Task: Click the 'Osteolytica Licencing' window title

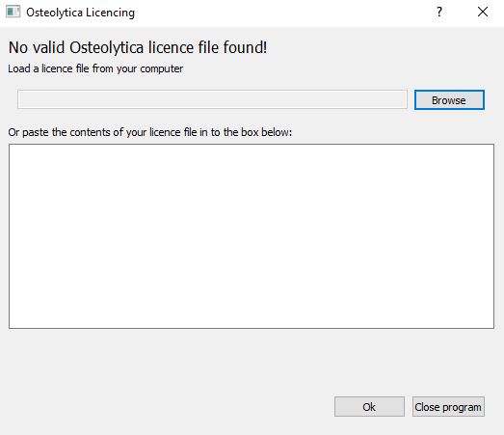Action: coord(80,13)
